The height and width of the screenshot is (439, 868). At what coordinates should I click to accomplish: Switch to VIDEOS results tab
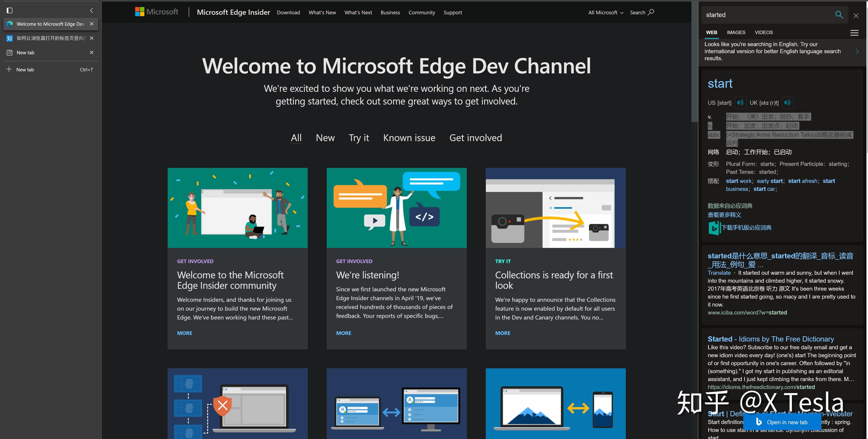point(763,32)
